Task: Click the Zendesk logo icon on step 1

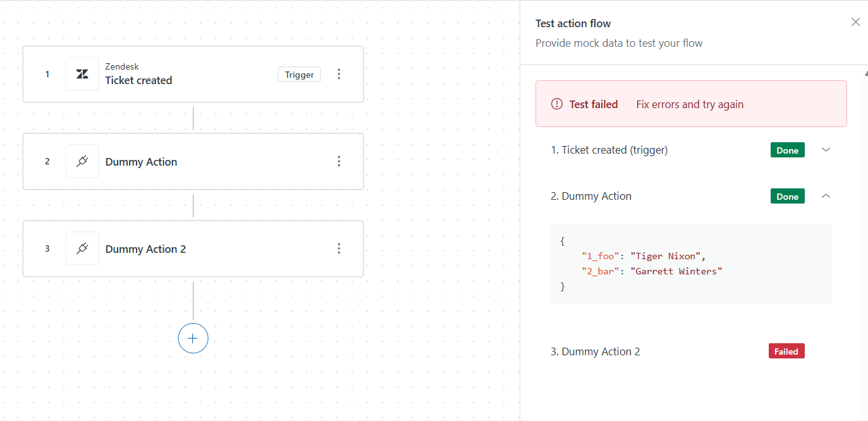Action: click(82, 75)
